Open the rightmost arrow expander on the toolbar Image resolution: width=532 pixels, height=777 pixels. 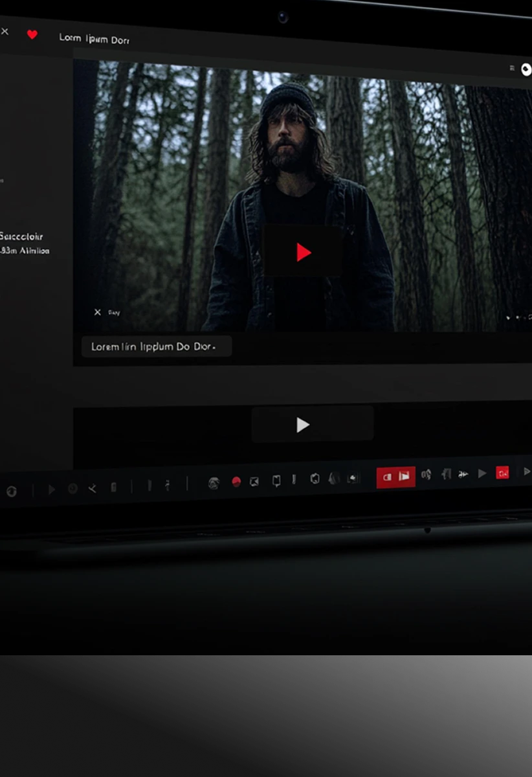point(526,472)
